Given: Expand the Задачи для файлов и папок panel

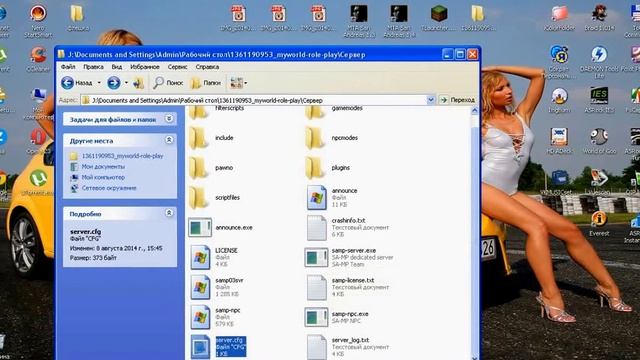Looking at the screenshot, I should (169, 119).
